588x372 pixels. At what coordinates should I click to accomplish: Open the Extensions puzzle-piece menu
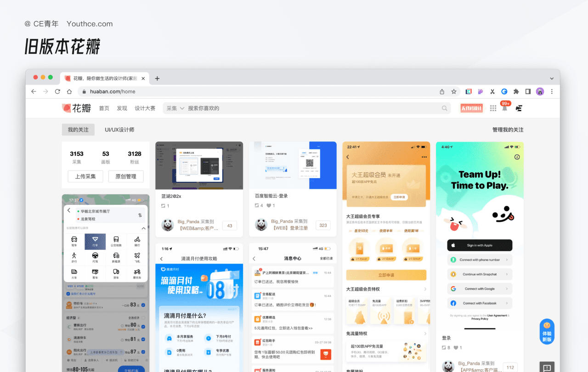coord(516,91)
